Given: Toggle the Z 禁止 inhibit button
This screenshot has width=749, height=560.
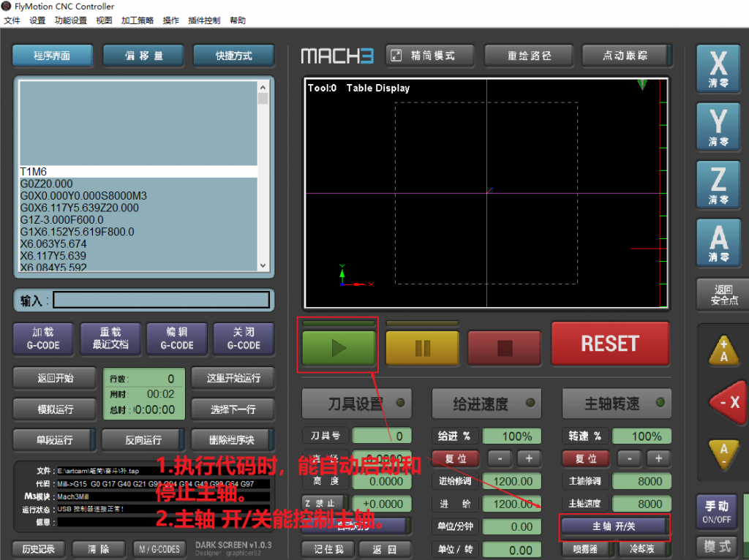Looking at the screenshot, I should click(325, 504).
